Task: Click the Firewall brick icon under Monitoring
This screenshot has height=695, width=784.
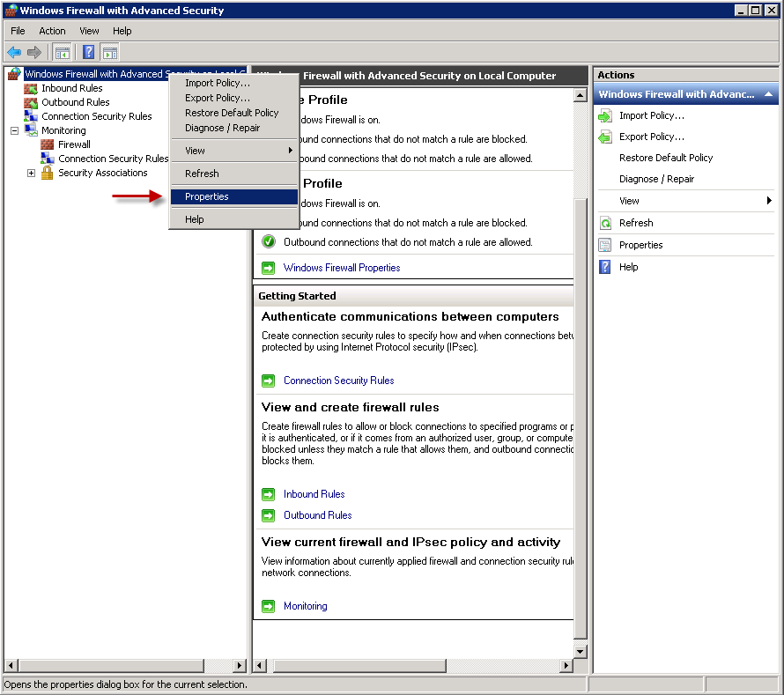Action: point(47,144)
